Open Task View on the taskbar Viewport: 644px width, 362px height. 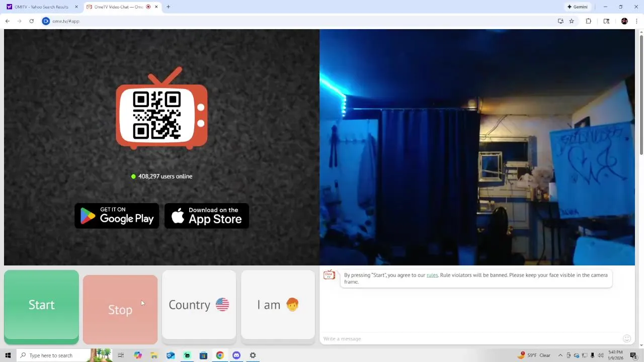(121, 355)
